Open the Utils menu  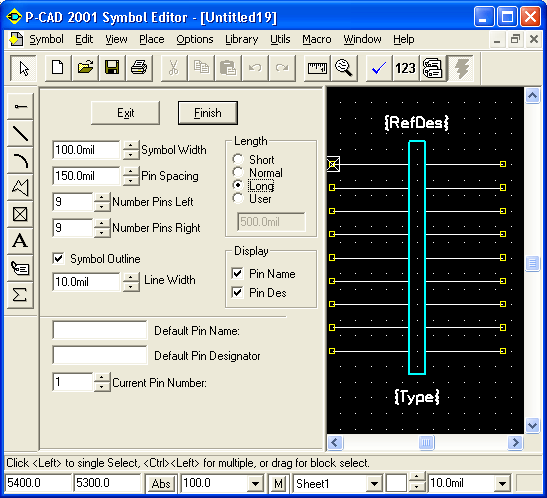pyautogui.click(x=280, y=39)
